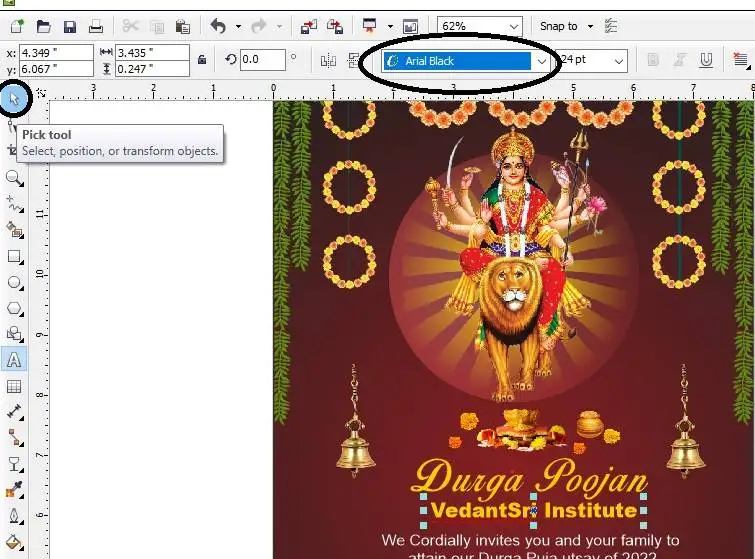This screenshot has height=559, width=755.
Task: Select the Connector tool
Action: click(14, 438)
